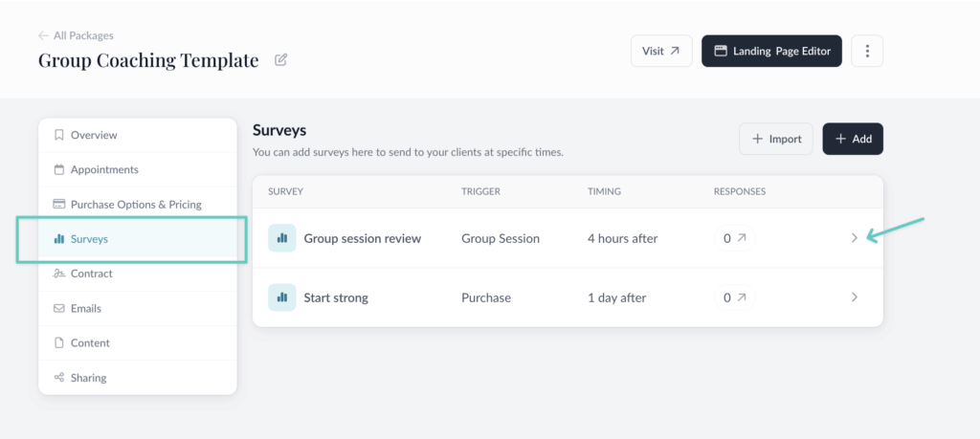Image resolution: width=980 pixels, height=439 pixels.
Task: Open the Contract sidebar section
Action: (91, 274)
